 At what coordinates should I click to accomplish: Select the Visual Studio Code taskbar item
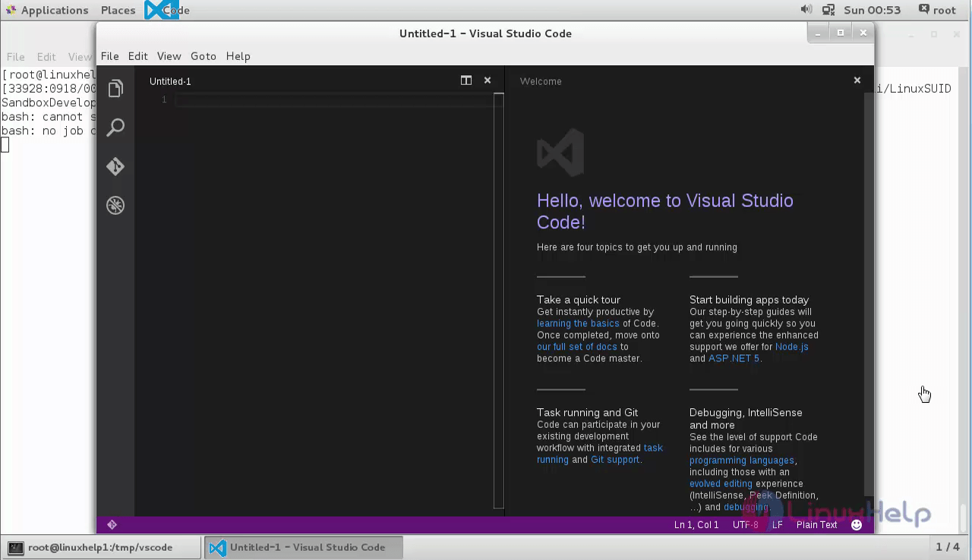[303, 547]
